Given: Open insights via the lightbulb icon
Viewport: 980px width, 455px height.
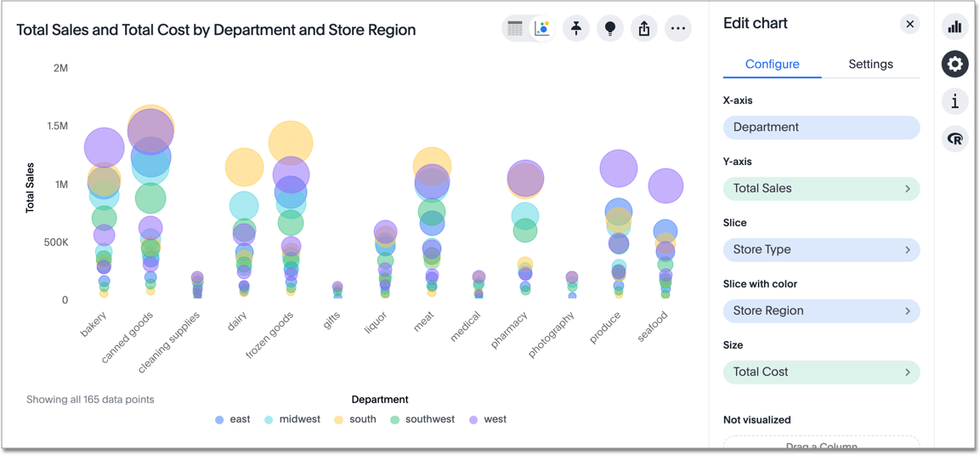Looking at the screenshot, I should tap(610, 29).
